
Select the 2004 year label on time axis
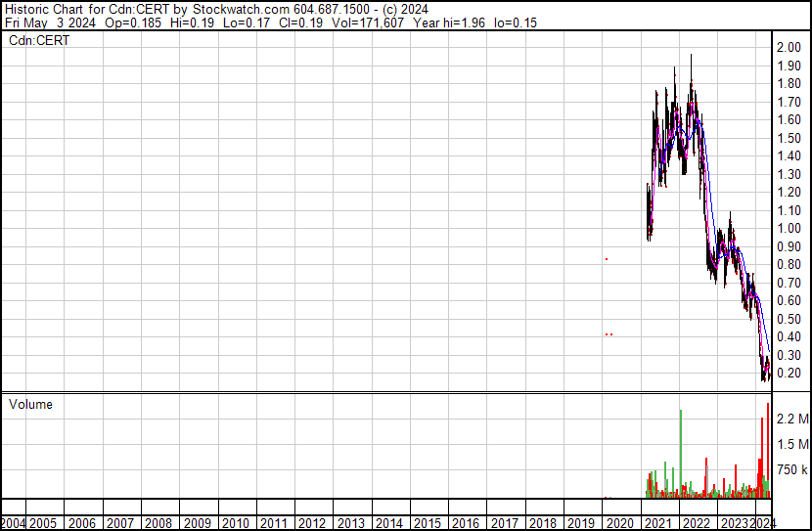(15, 523)
